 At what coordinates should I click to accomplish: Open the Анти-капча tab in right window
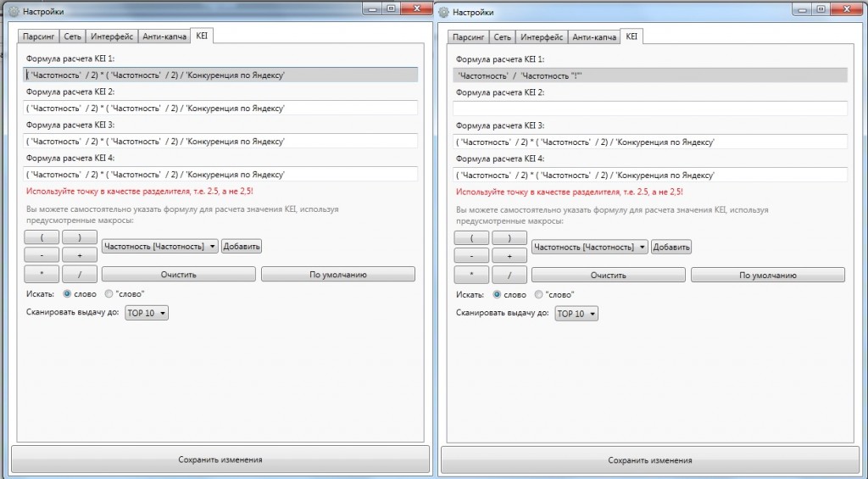click(593, 37)
